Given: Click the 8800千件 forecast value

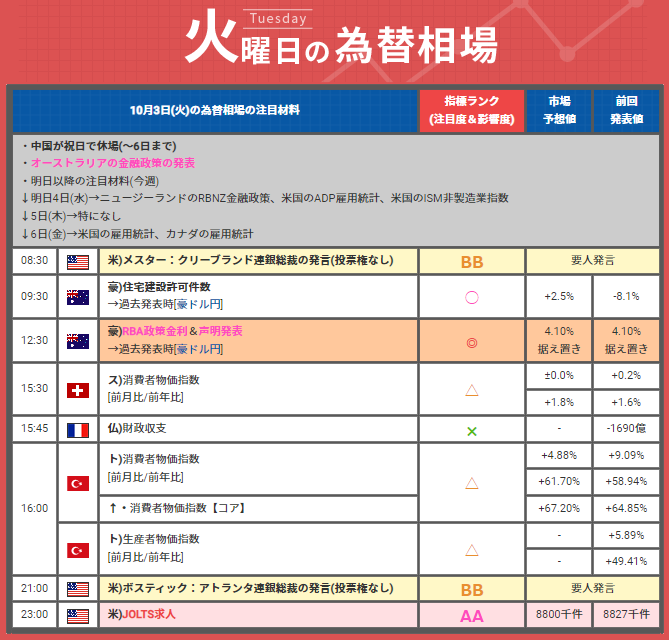Looking at the screenshot, I should [x=559, y=614].
